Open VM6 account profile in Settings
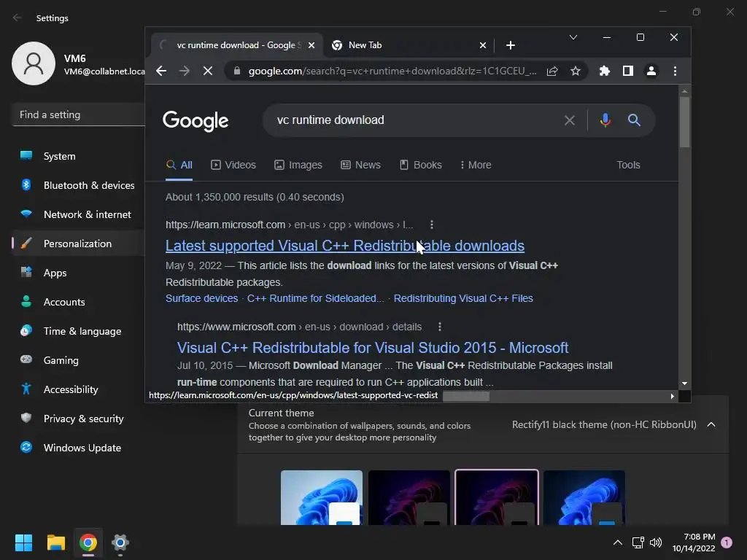The height and width of the screenshot is (560, 747). pos(79,64)
